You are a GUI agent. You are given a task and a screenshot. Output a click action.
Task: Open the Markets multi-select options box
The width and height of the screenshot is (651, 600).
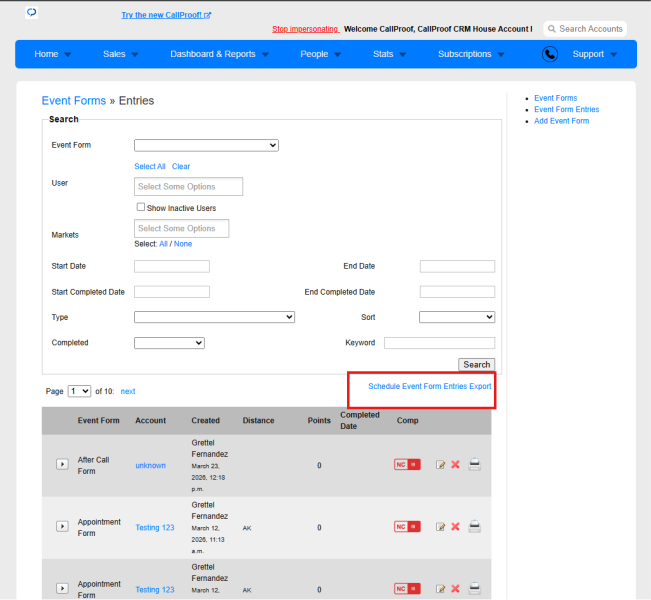click(x=181, y=228)
